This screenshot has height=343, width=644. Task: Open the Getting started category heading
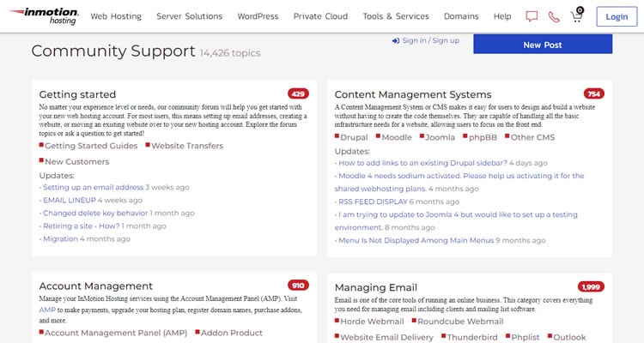pyautogui.click(x=77, y=94)
